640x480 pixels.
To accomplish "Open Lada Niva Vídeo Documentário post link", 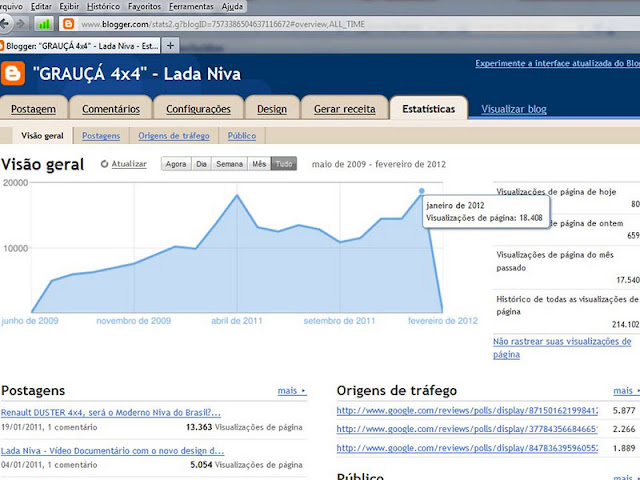I will click(x=112, y=451).
